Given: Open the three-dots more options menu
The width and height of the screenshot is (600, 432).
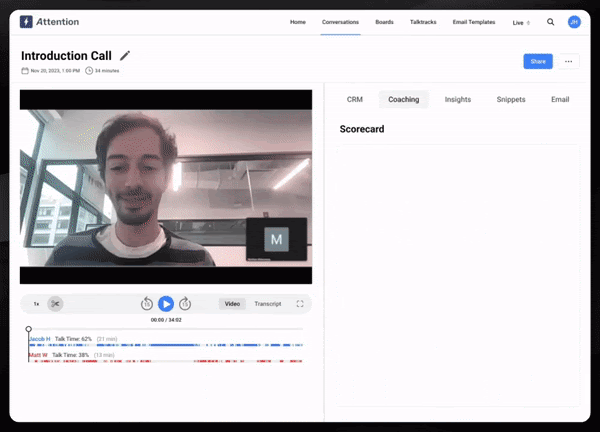Looking at the screenshot, I should pyautogui.click(x=569, y=61).
